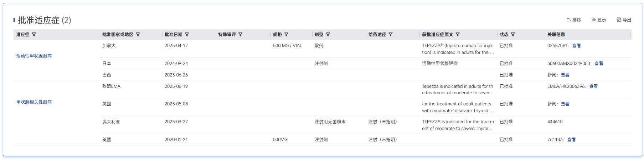Click approval date 2025-04-17
Viewport: 644px width, 159px height.
click(176, 46)
